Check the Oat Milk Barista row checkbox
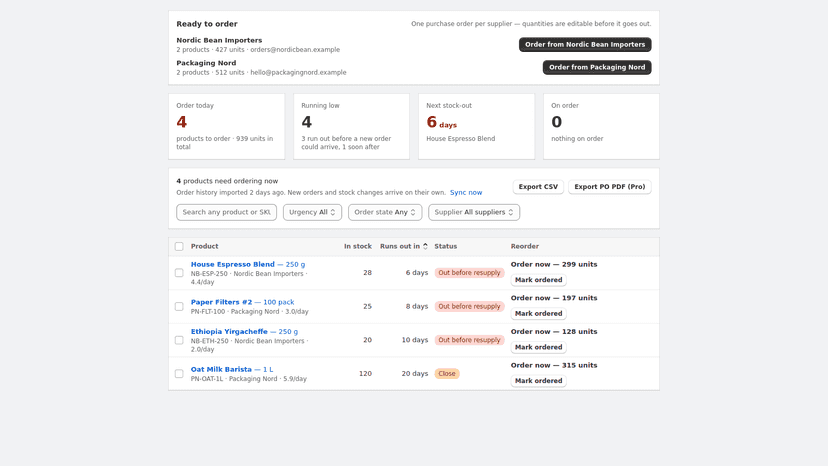Image resolution: width=828 pixels, height=466 pixels. (179, 374)
